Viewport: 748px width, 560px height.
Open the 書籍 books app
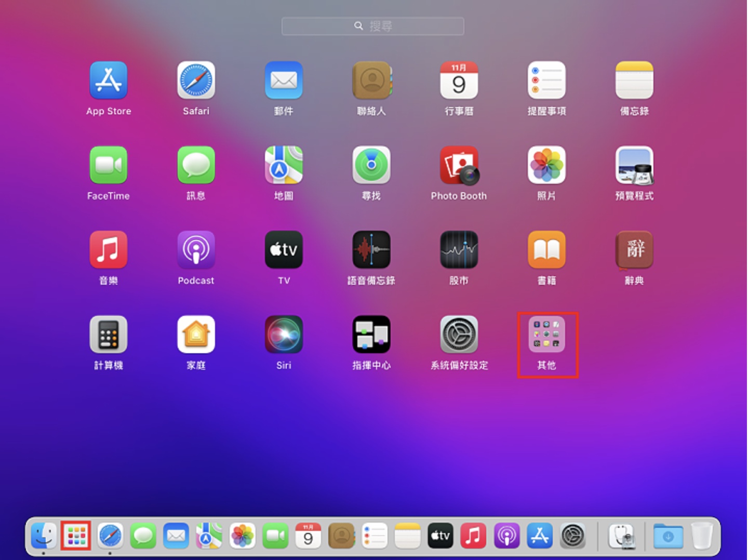[546, 250]
